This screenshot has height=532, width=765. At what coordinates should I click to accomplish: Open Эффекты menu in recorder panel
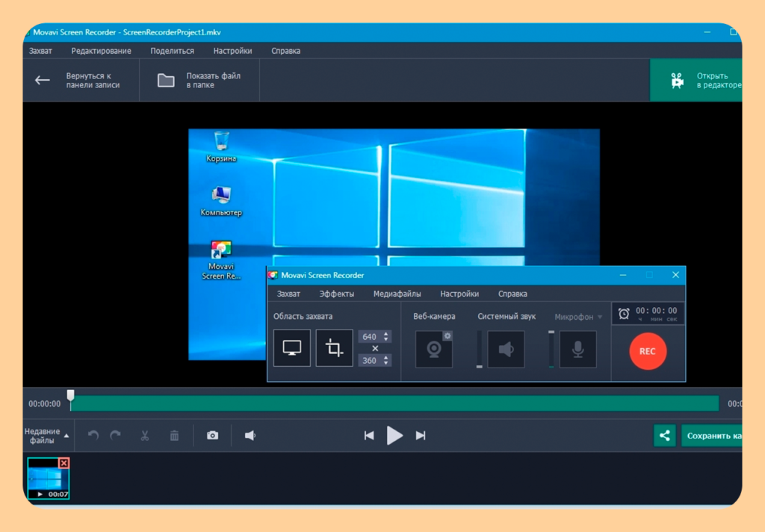(x=337, y=294)
